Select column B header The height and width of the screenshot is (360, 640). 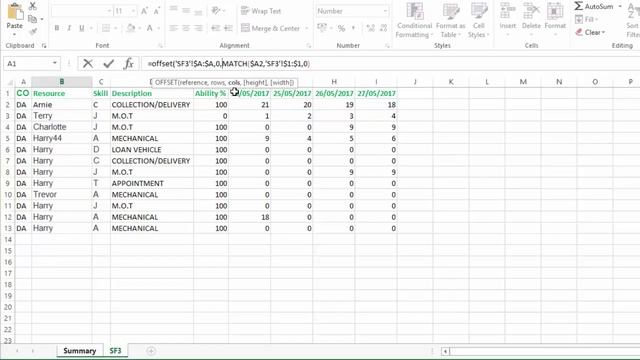62,82
